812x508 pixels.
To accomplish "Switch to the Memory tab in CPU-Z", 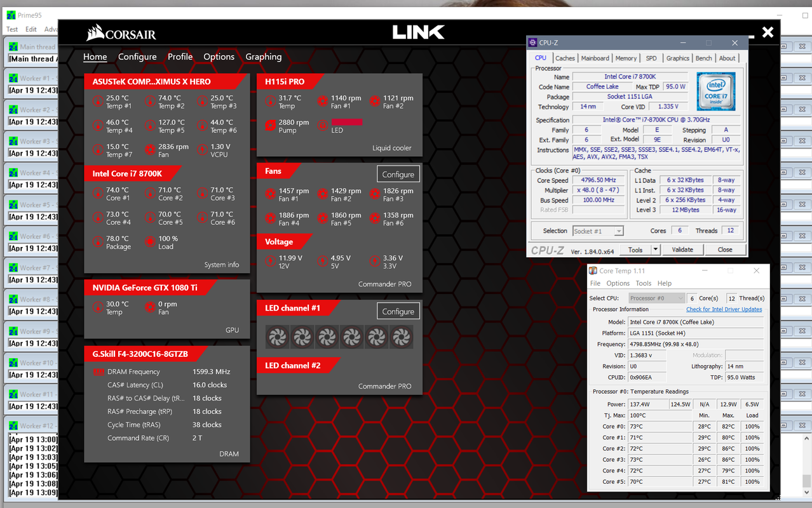I will [626, 58].
